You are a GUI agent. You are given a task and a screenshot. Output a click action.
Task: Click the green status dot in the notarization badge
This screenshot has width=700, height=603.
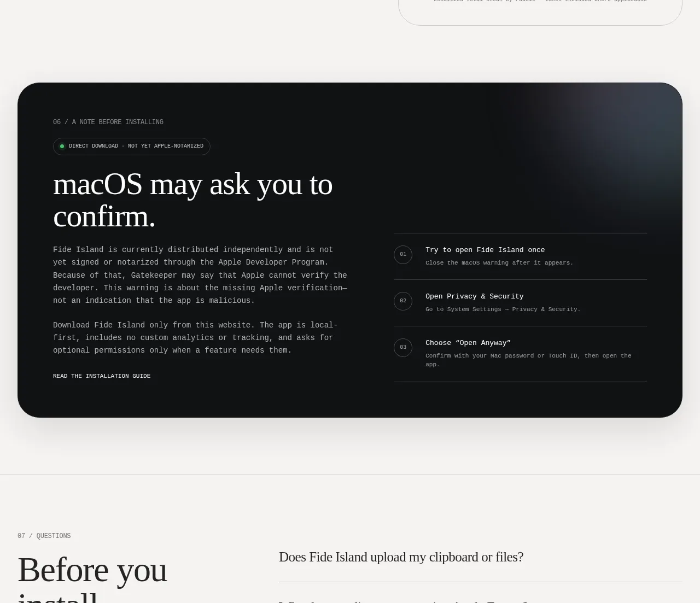point(62,147)
